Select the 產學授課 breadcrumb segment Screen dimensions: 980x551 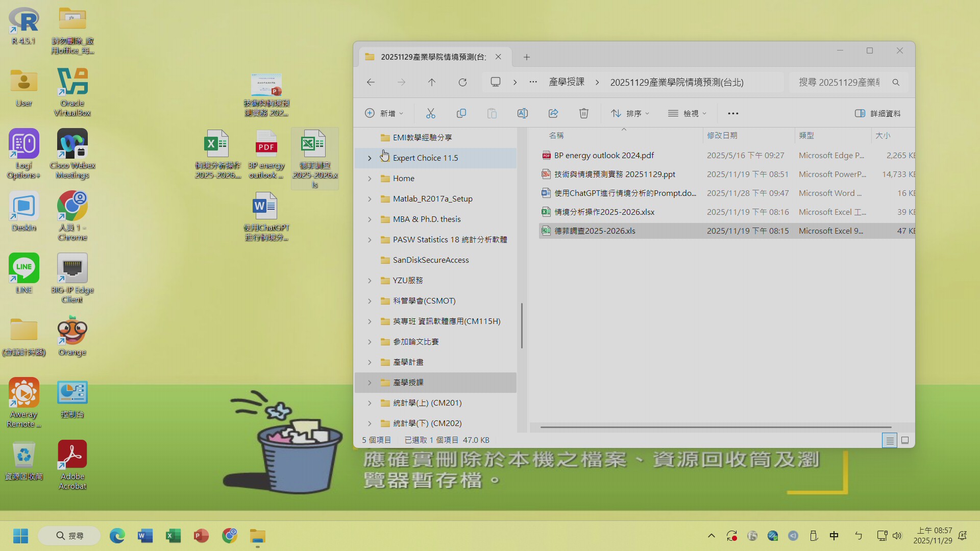point(567,82)
